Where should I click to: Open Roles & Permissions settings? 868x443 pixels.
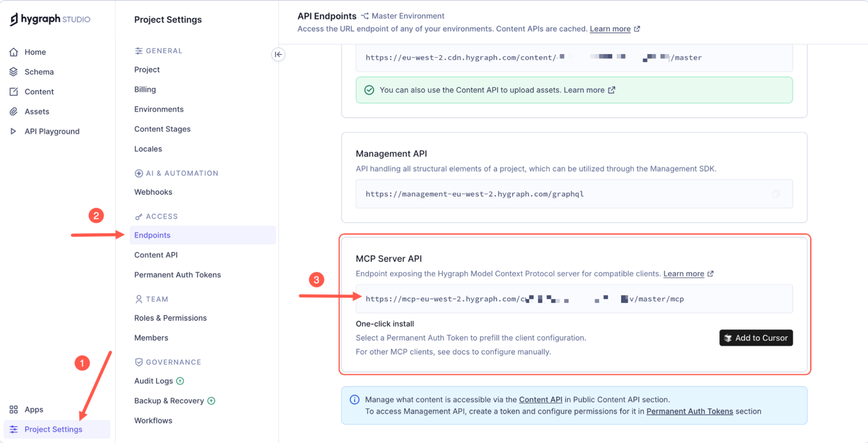(170, 318)
